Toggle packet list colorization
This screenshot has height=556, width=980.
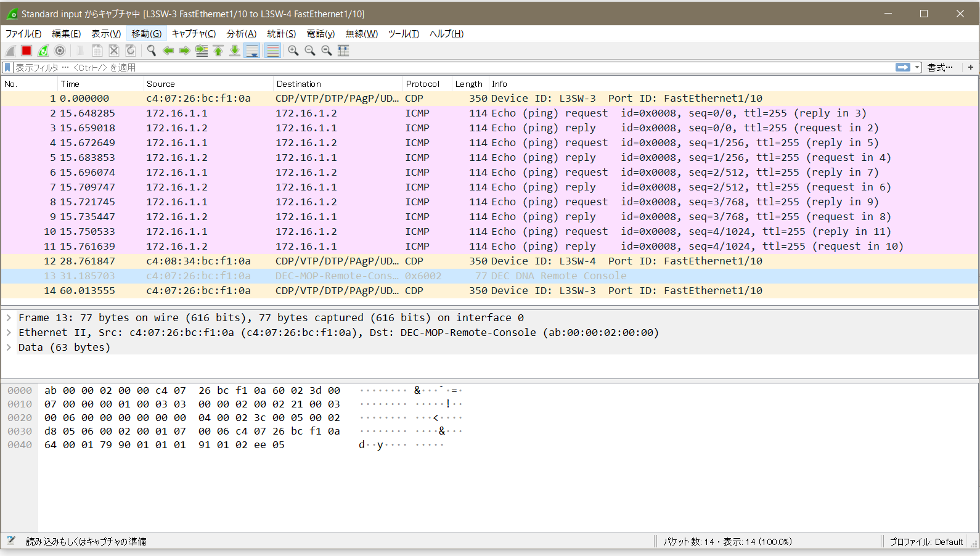(x=272, y=51)
